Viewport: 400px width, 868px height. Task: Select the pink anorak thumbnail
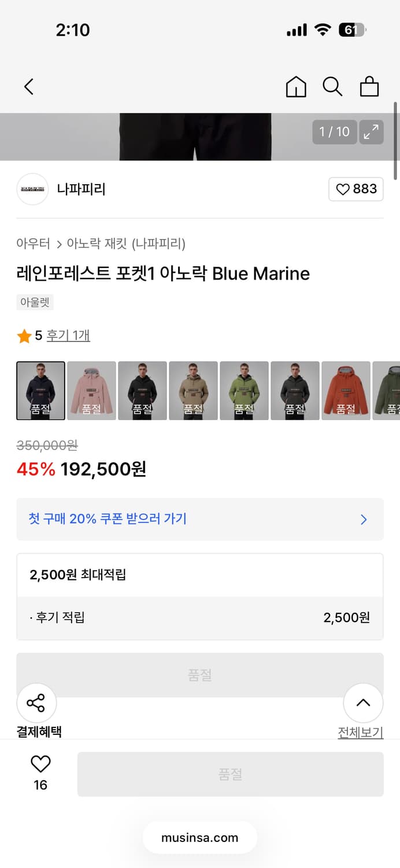tap(92, 390)
